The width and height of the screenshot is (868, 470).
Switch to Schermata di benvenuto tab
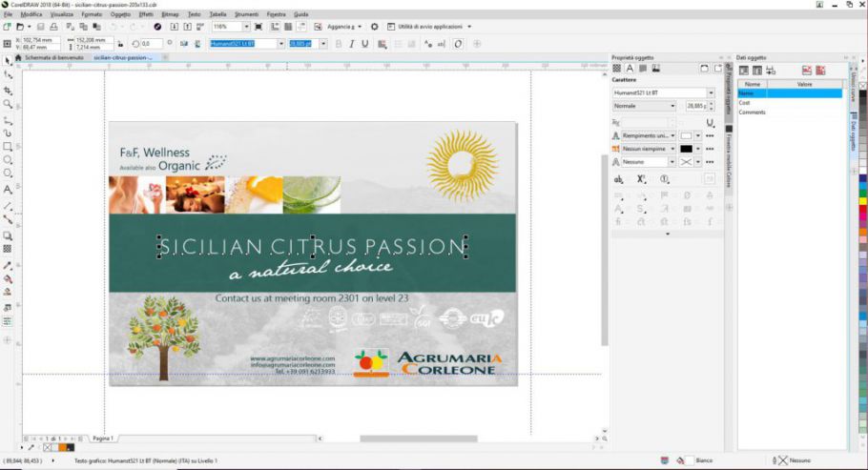pos(53,57)
